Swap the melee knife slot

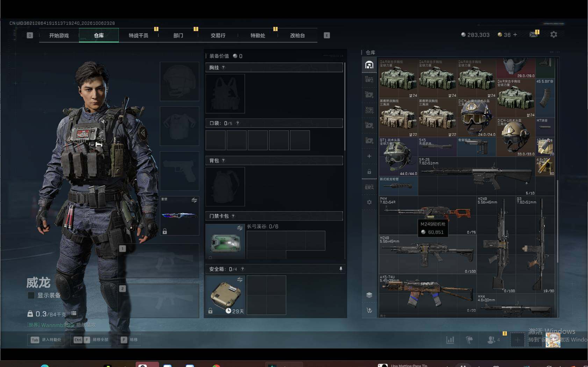pos(194,200)
